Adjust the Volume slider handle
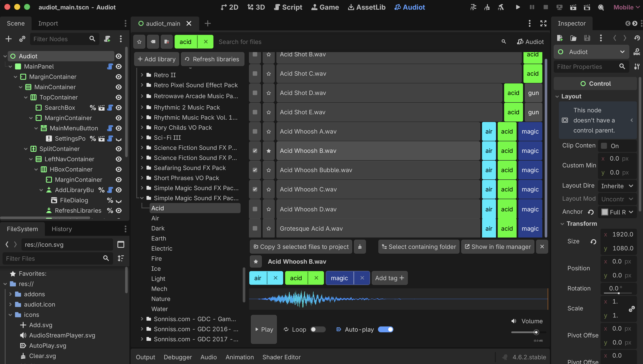 [x=536, y=332]
